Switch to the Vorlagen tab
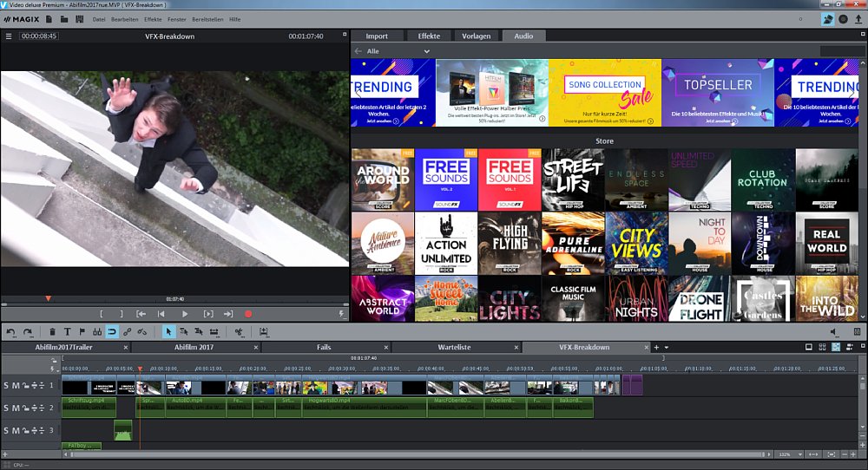Image resolution: width=868 pixels, height=470 pixels. (x=476, y=36)
